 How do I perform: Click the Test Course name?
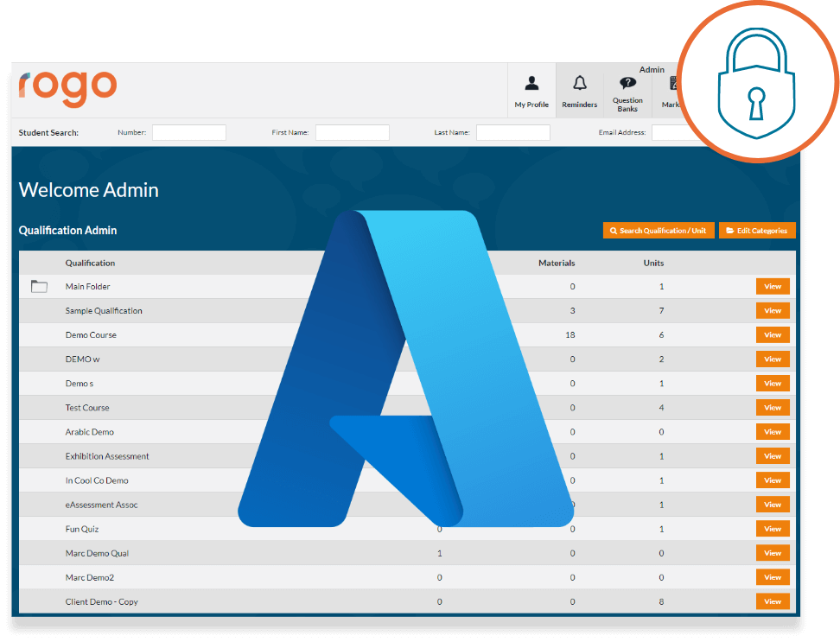coord(87,408)
